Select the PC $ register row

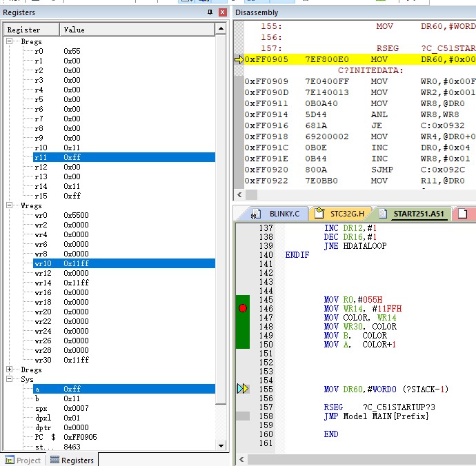pyautogui.click(x=124, y=437)
